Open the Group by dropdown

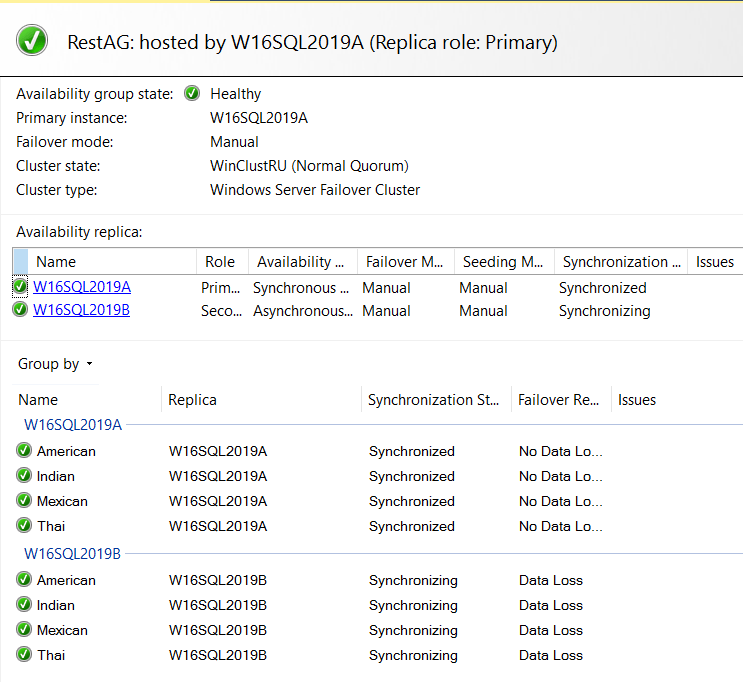pyautogui.click(x=56, y=364)
